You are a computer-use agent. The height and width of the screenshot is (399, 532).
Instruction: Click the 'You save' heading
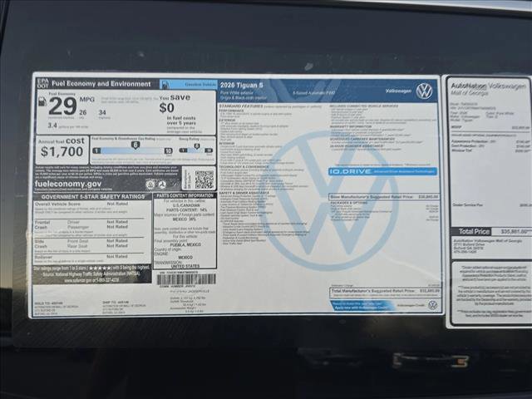[175, 98]
